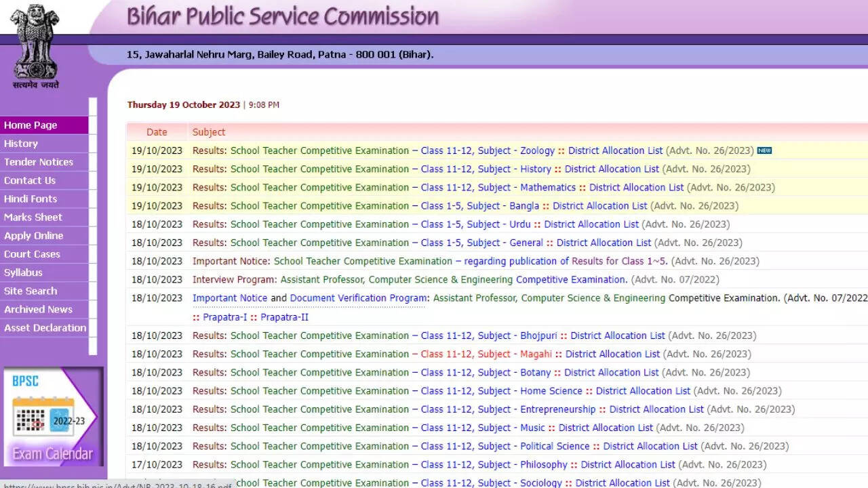Open District Allocation List for Mathematics
Screen dimensions: 868x488
tap(636, 188)
